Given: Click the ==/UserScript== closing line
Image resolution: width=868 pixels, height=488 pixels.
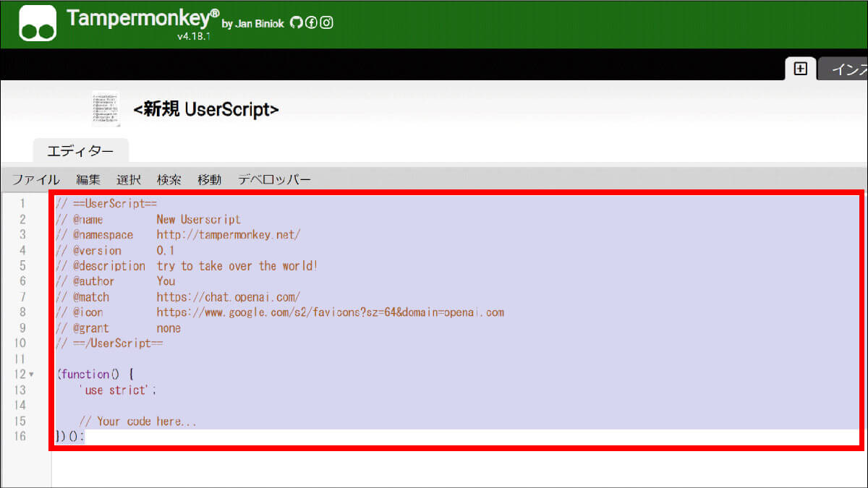Looking at the screenshot, I should coord(109,343).
